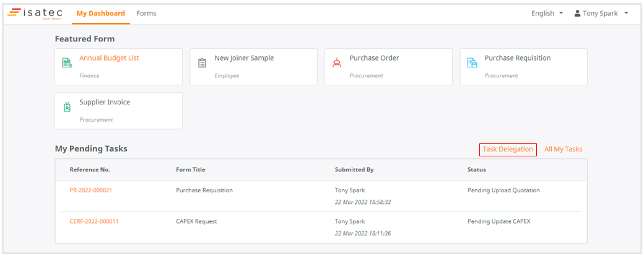The height and width of the screenshot is (259, 644).
Task: Click the Annual Budget List form icon
Action: pos(67,63)
